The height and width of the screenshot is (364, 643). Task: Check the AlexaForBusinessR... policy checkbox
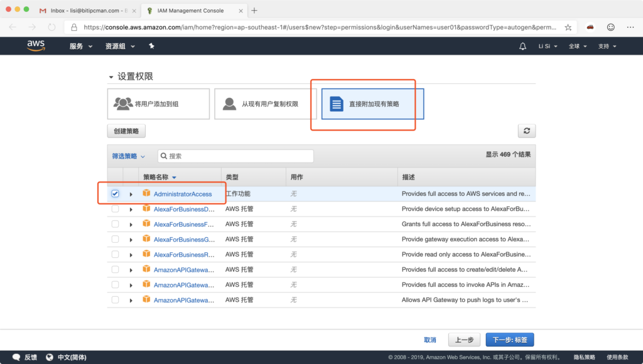tap(116, 254)
